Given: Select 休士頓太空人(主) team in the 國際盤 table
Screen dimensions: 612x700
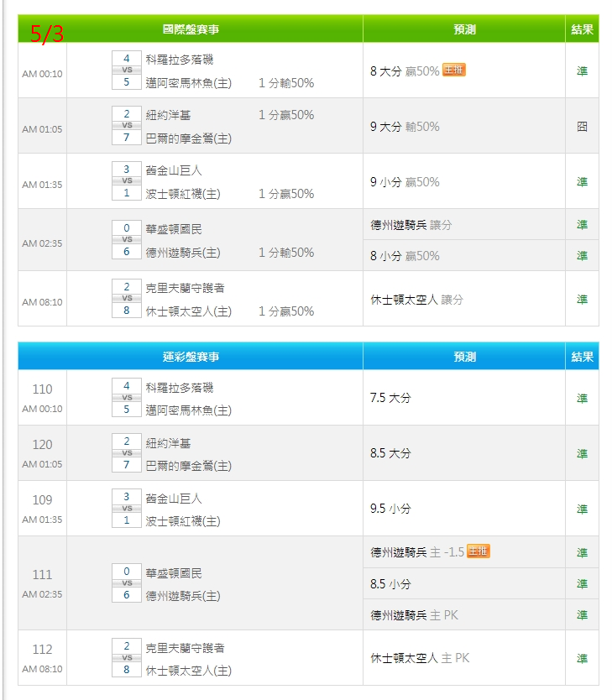Looking at the screenshot, I should coord(188,311).
